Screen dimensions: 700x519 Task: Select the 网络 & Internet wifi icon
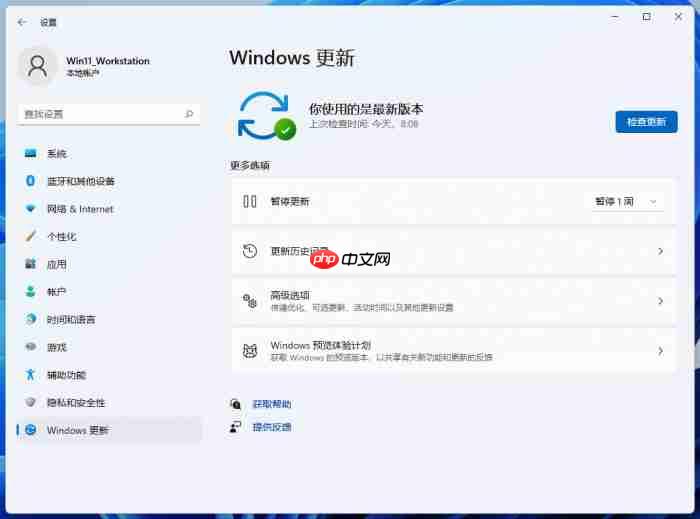pyautogui.click(x=30, y=208)
